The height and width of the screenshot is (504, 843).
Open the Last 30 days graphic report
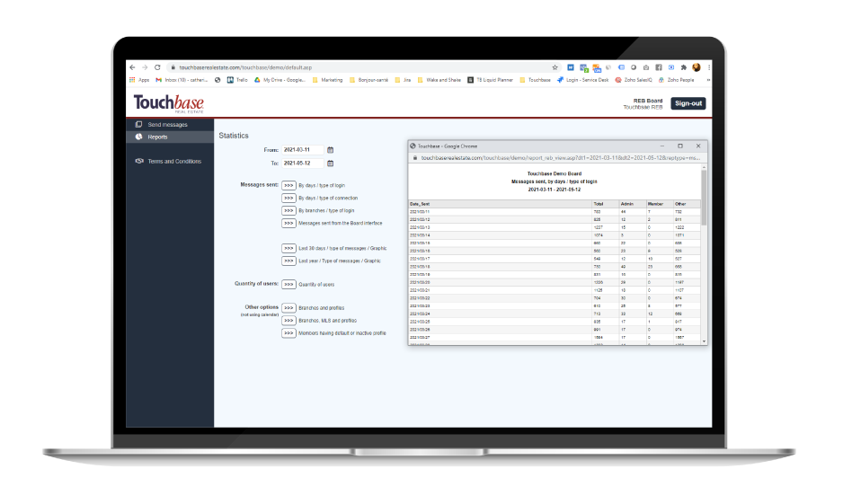point(288,248)
